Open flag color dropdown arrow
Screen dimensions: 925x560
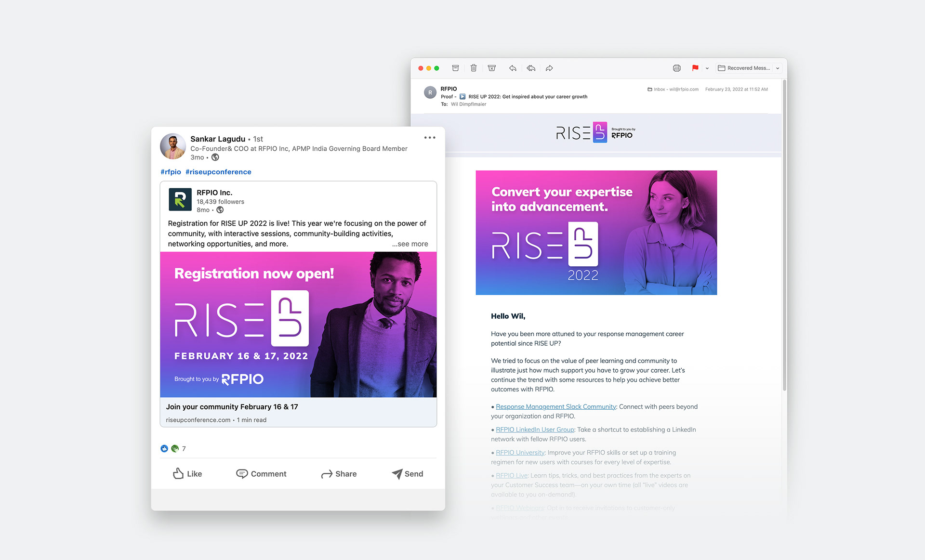tap(707, 68)
